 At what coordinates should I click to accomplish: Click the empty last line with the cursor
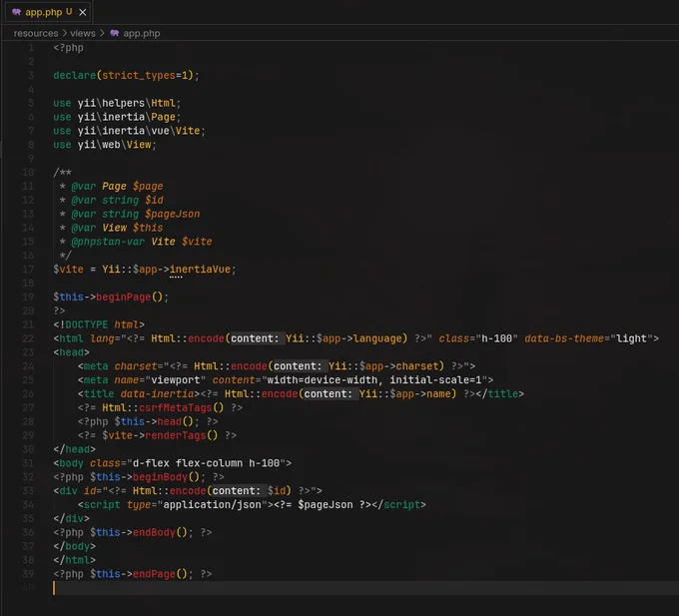point(363,588)
